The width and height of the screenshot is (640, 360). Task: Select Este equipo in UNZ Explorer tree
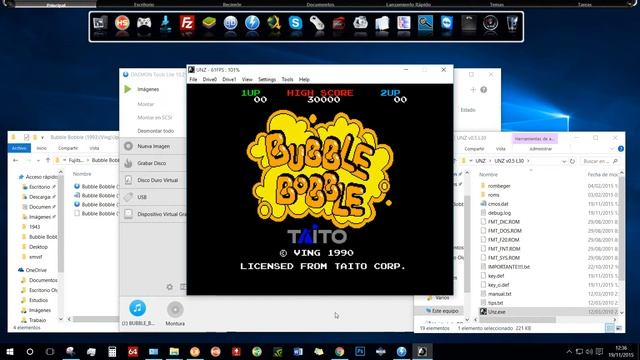click(445, 311)
